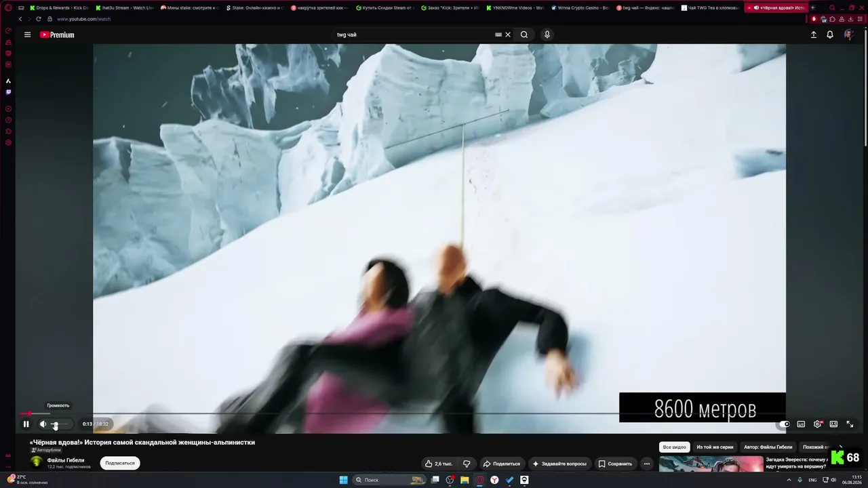Image resolution: width=868 pixels, height=488 pixels.
Task: Open the YouTube create/upload button
Action: pos(814,35)
